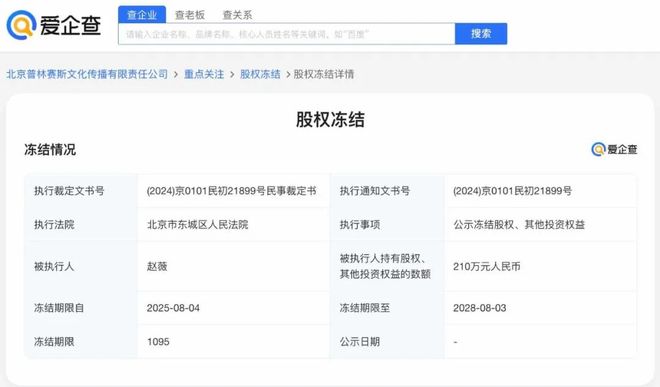The width and height of the screenshot is (660, 387).
Task: Click the 冻结期限 label in last row
Action: (54, 342)
